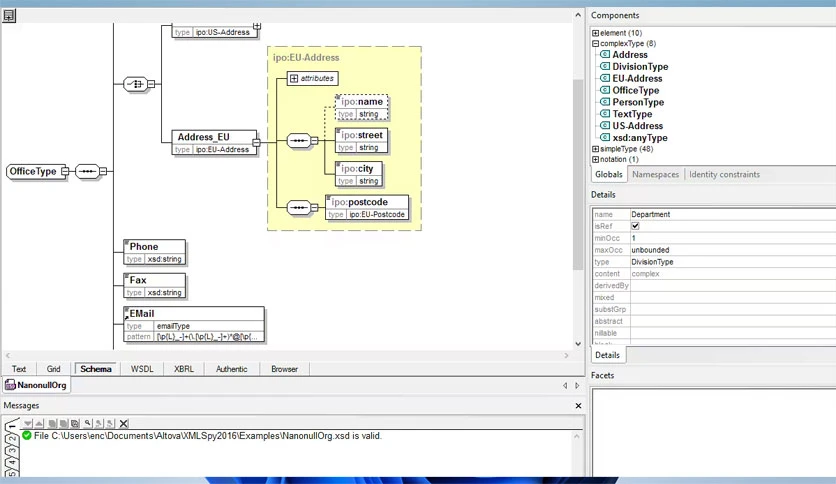Image resolution: width=836 pixels, height=484 pixels.
Task: Click the sequence compositor connecting ipo:street
Action: [299, 141]
